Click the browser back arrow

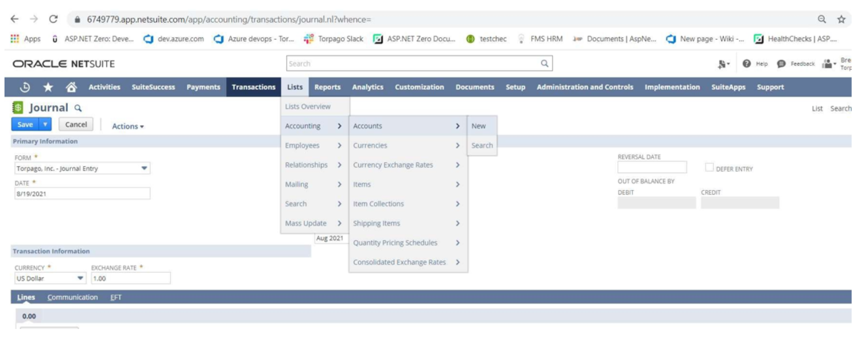pyautogui.click(x=14, y=19)
